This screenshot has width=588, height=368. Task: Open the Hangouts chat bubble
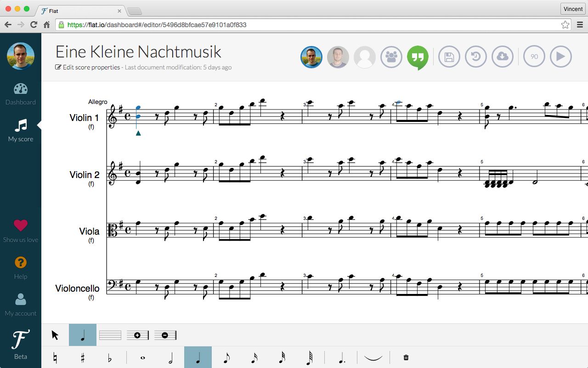pyautogui.click(x=418, y=57)
